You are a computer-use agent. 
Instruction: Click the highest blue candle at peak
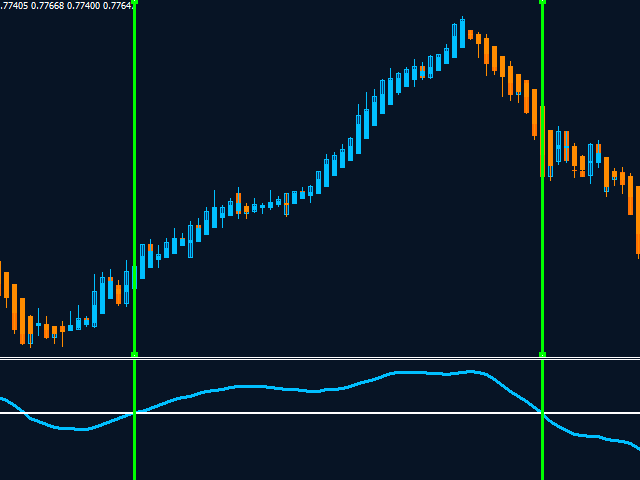pos(462,33)
